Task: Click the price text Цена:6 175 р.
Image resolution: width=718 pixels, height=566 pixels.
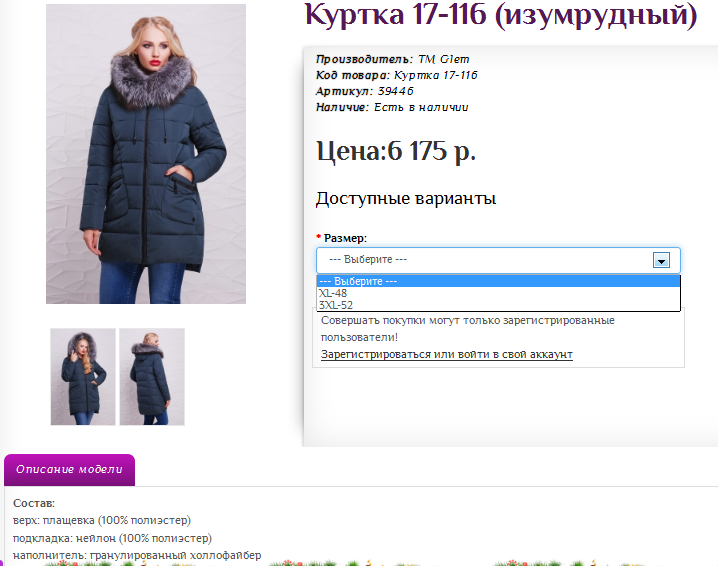Action: 396,151
